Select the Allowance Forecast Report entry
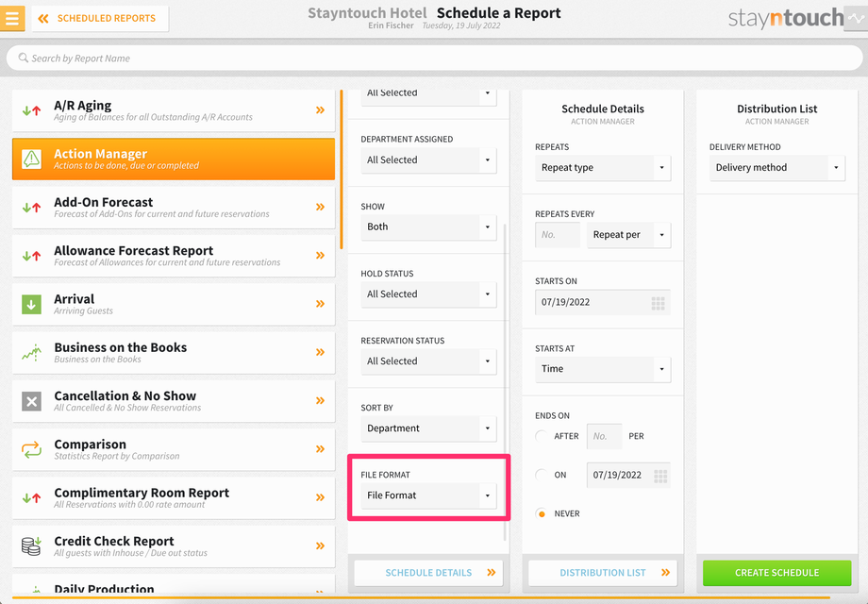The height and width of the screenshot is (604, 868). tap(174, 256)
